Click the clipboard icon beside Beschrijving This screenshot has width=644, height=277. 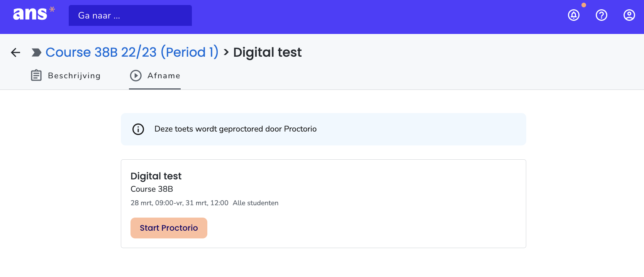[36, 75]
